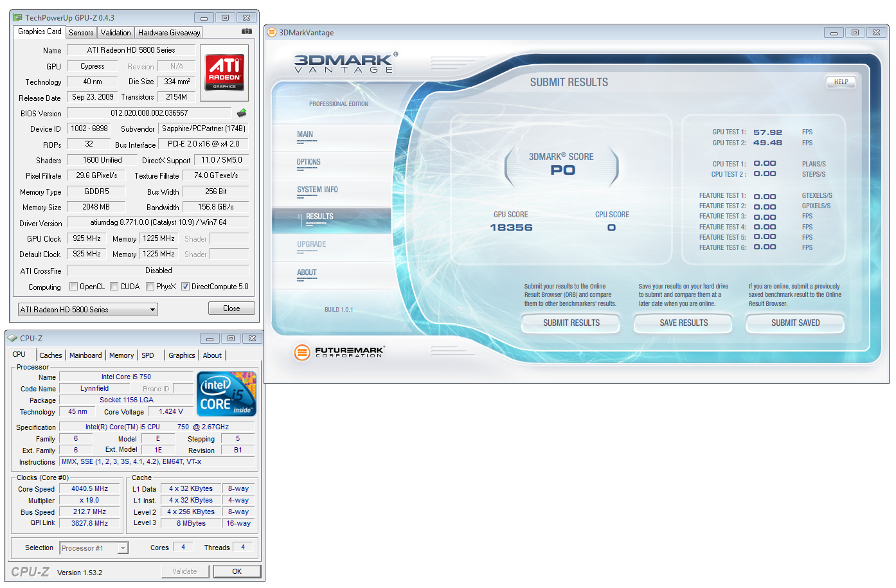Click the SAVE RESULTS button
896x588 pixels.
pos(683,323)
